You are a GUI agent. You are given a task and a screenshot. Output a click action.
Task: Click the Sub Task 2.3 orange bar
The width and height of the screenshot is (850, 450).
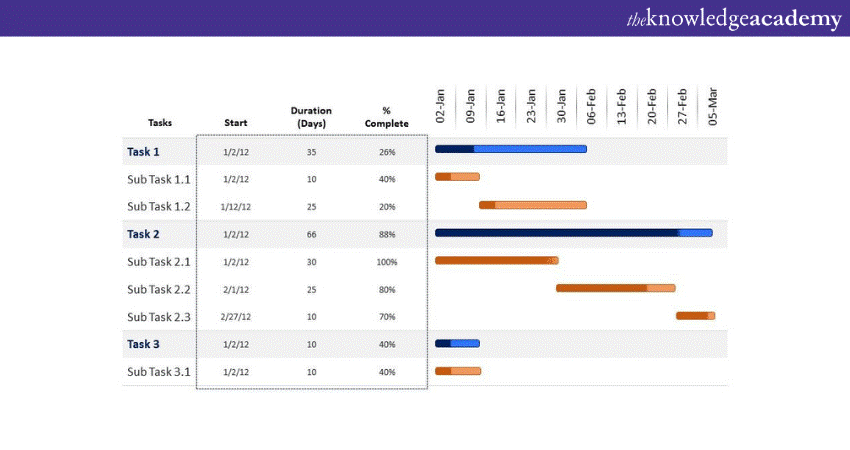[694, 316]
